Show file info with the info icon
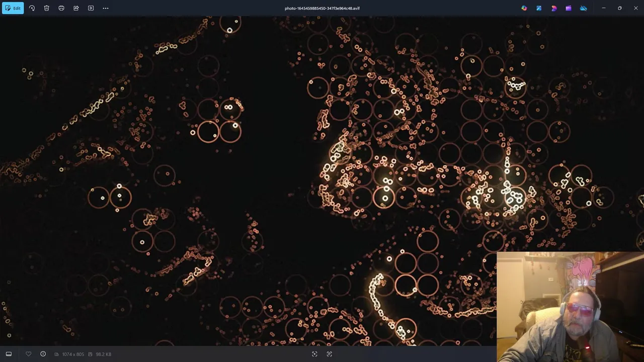This screenshot has width=644, height=362. (x=43, y=354)
